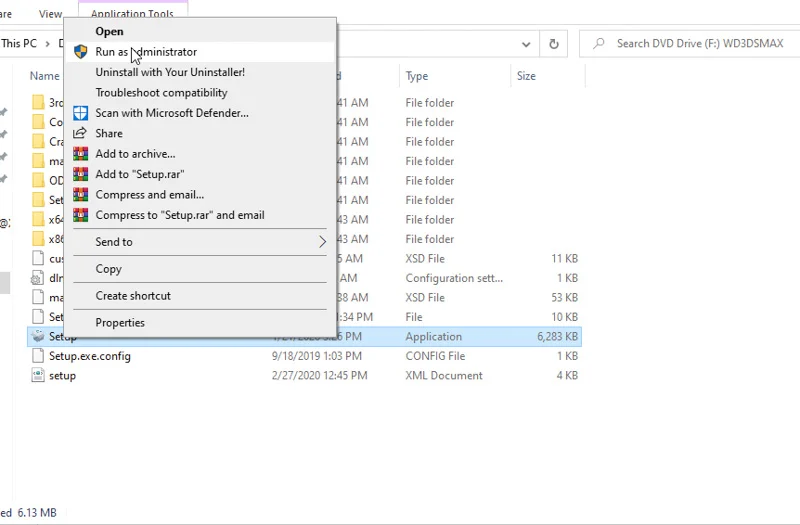Sort files by the Size column header
Screen dimensions: 800x525
pyautogui.click(x=526, y=76)
